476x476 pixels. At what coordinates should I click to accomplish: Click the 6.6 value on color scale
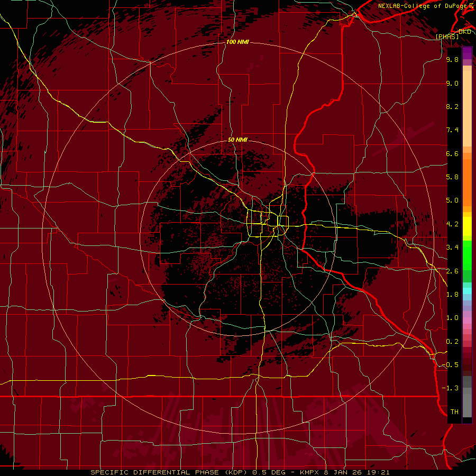pyautogui.click(x=452, y=153)
